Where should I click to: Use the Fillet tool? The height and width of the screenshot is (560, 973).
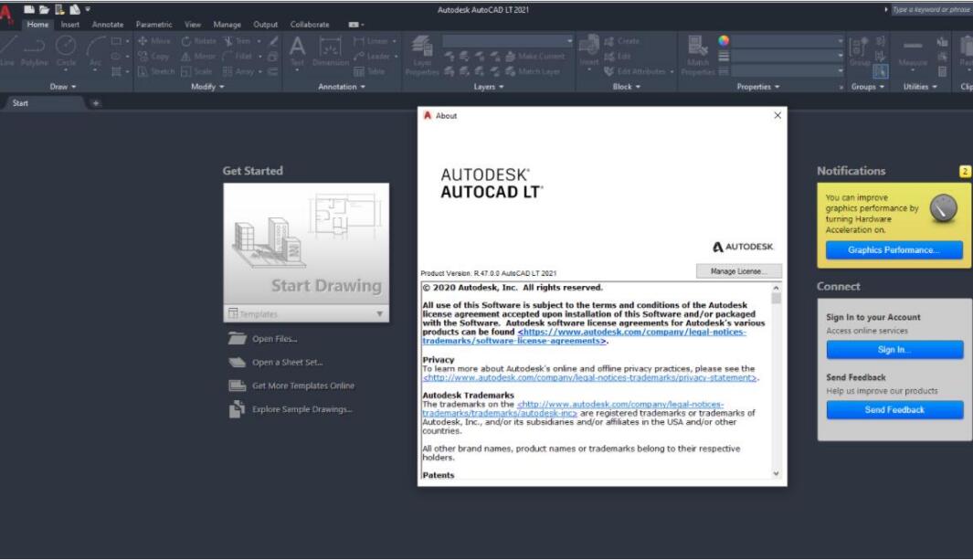tap(238, 57)
